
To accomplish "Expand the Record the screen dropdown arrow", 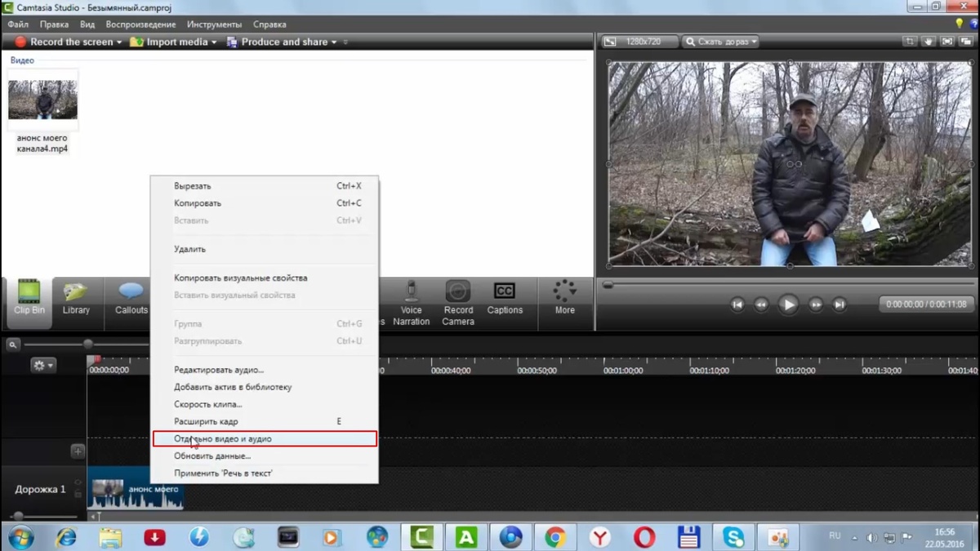I will [x=119, y=42].
